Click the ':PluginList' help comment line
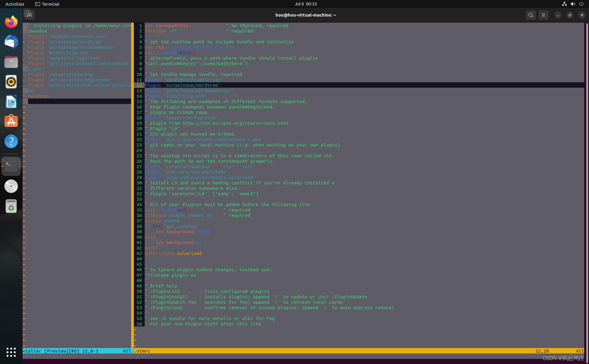The height and width of the screenshot is (364, 589). [x=207, y=291]
